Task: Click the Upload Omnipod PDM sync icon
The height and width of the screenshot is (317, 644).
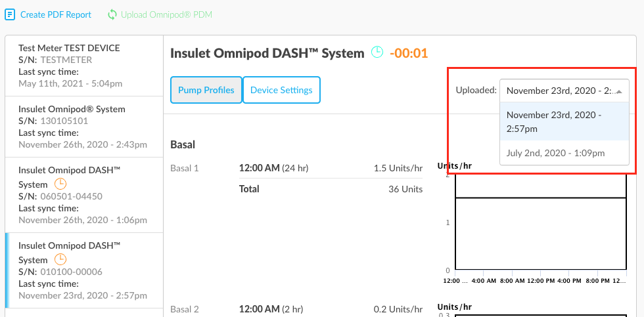Action: (x=112, y=14)
